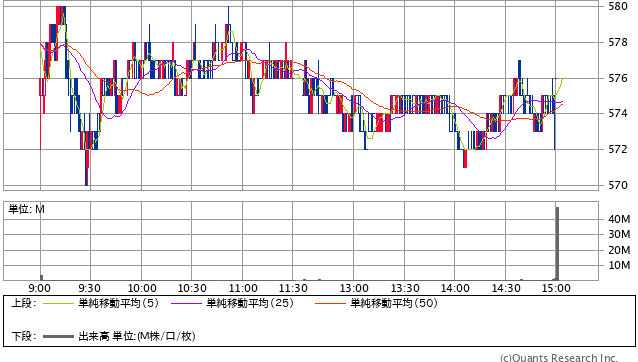This screenshot has width=638, height=362.
Task: Click the 単純移動平均(50) legend text
Action: point(394,303)
